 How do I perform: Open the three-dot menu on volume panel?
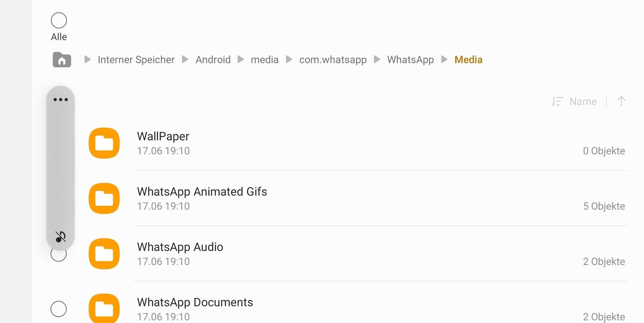(x=61, y=100)
